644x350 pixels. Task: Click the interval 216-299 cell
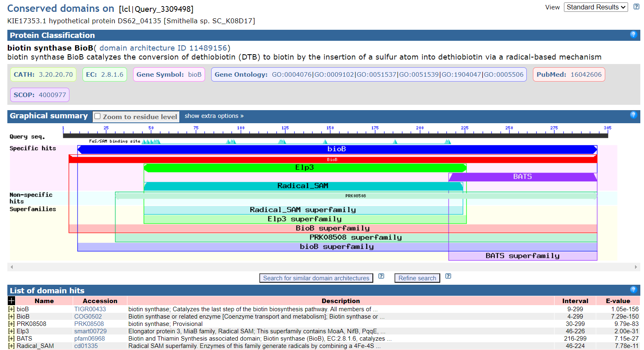[575, 339]
